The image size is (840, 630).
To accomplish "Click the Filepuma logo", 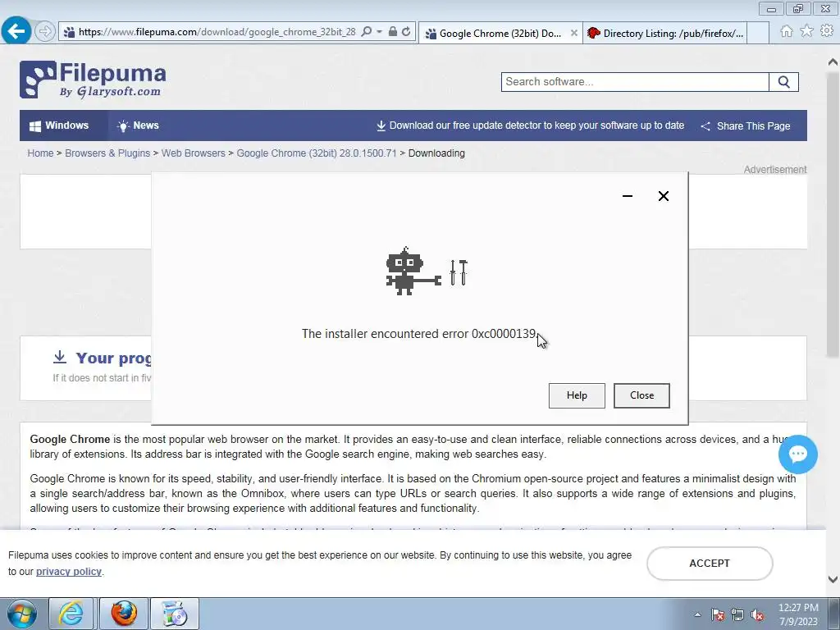I will coord(93,80).
